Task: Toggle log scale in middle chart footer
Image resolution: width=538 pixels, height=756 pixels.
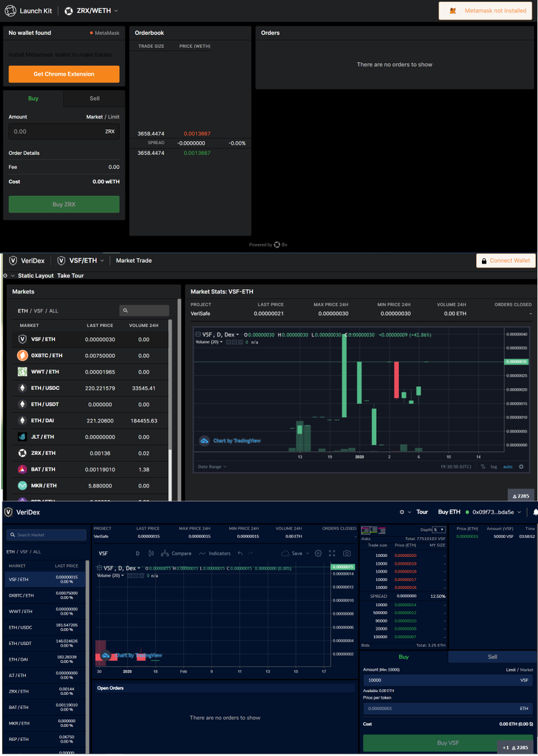Action: [494, 467]
